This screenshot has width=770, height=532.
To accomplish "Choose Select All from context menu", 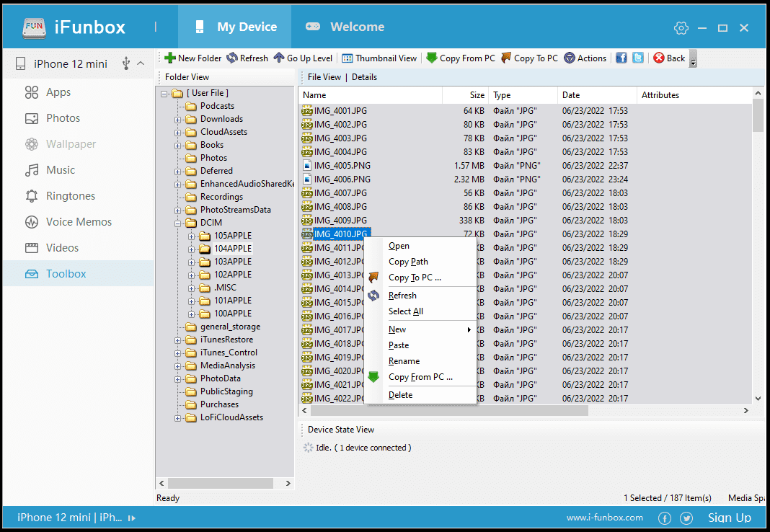I will coord(420,311).
